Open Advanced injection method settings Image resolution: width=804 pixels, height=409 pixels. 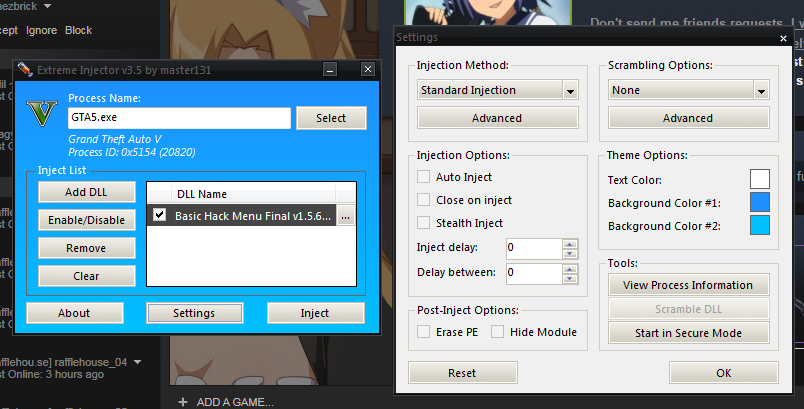[497, 118]
